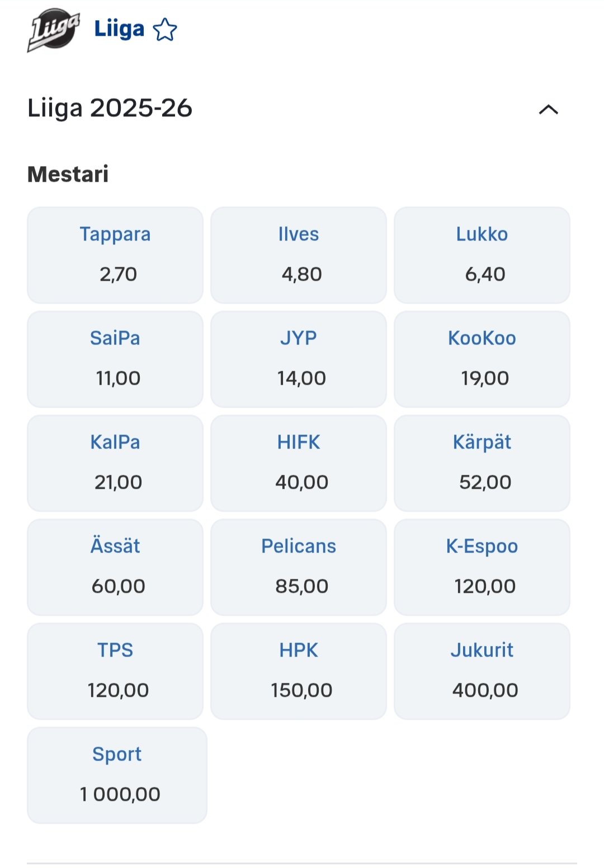Select TPS championship odds button
This screenshot has width=604, height=868.
[115, 671]
